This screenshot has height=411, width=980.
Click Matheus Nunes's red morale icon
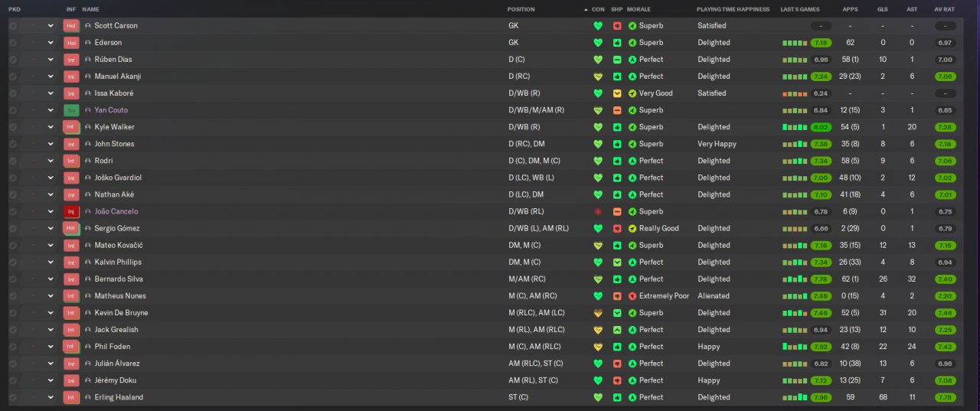pos(632,296)
